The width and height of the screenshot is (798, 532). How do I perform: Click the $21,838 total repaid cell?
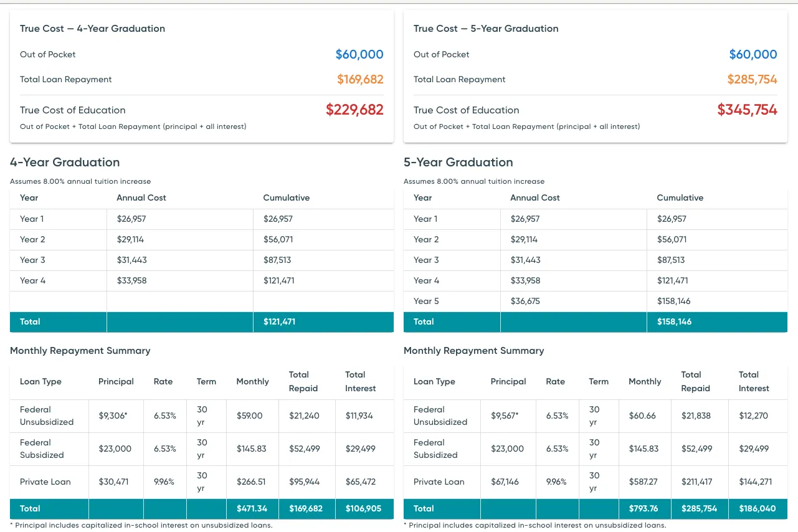click(696, 416)
